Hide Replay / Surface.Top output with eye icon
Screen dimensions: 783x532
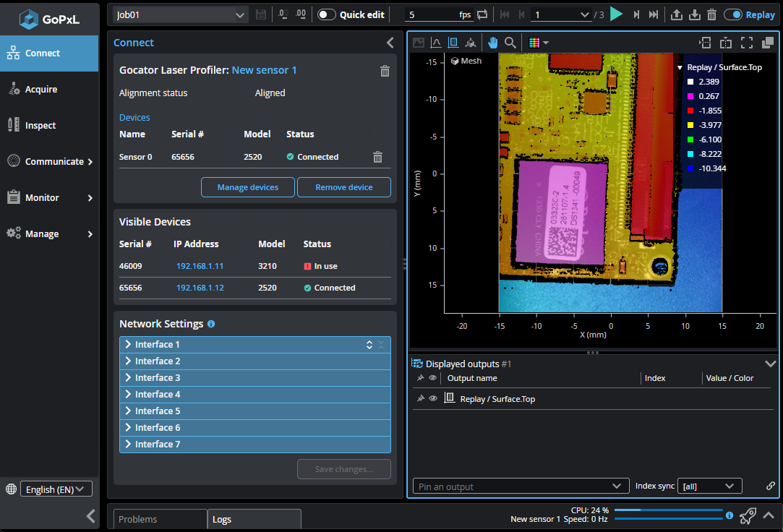click(x=433, y=398)
